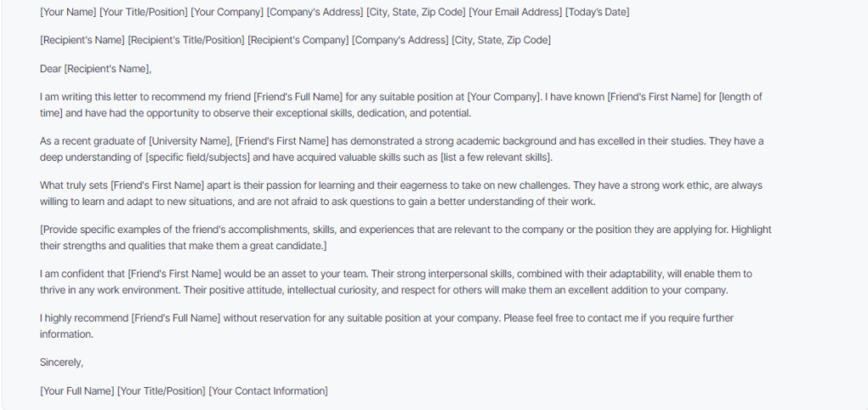Click the [Friend's Full Name] in first paragraph
This screenshot has width=868, height=410.
(x=298, y=97)
